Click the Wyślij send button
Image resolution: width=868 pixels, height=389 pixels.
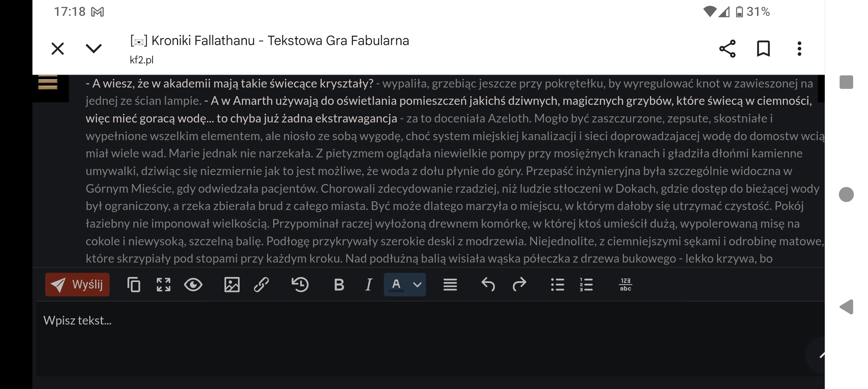(77, 285)
